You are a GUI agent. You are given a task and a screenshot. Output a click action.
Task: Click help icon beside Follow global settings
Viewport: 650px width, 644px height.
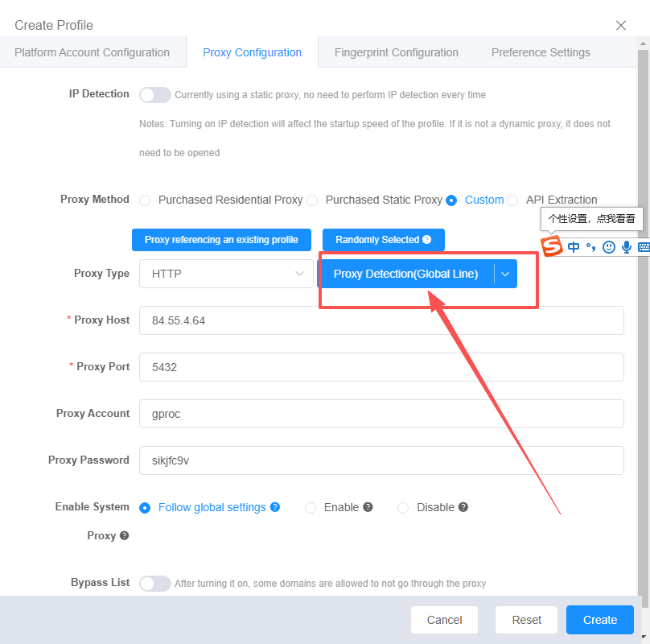(275, 507)
